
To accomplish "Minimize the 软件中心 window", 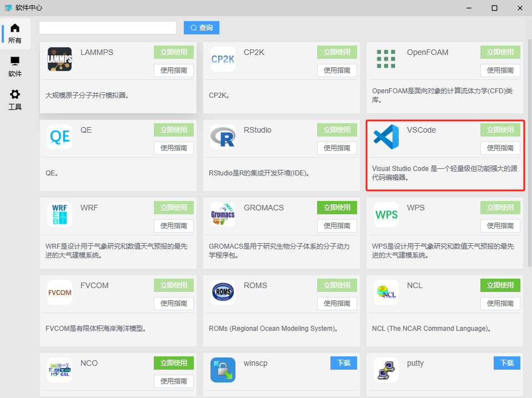I will coord(469,8).
